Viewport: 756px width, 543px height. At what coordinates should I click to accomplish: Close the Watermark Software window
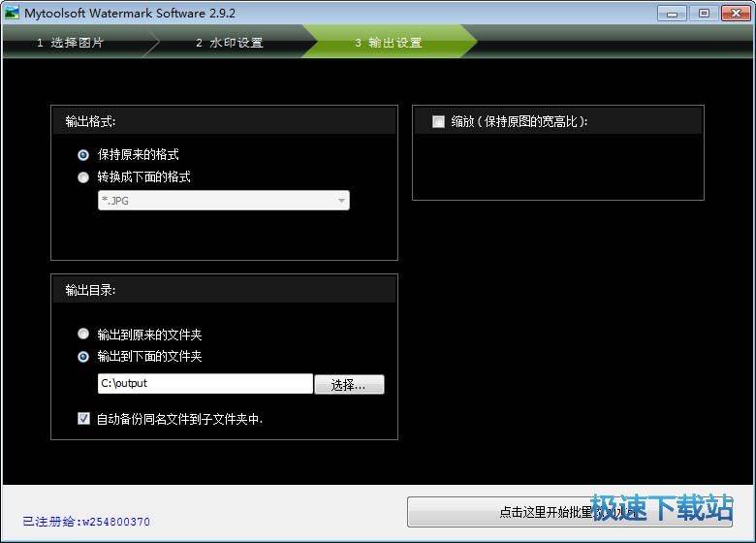click(x=734, y=13)
